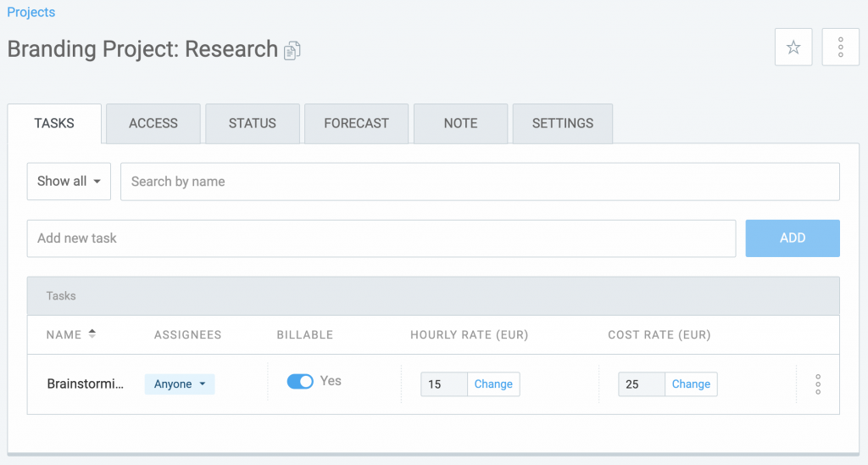
Task: Go back via Projects breadcrumb link
Action: 31,12
